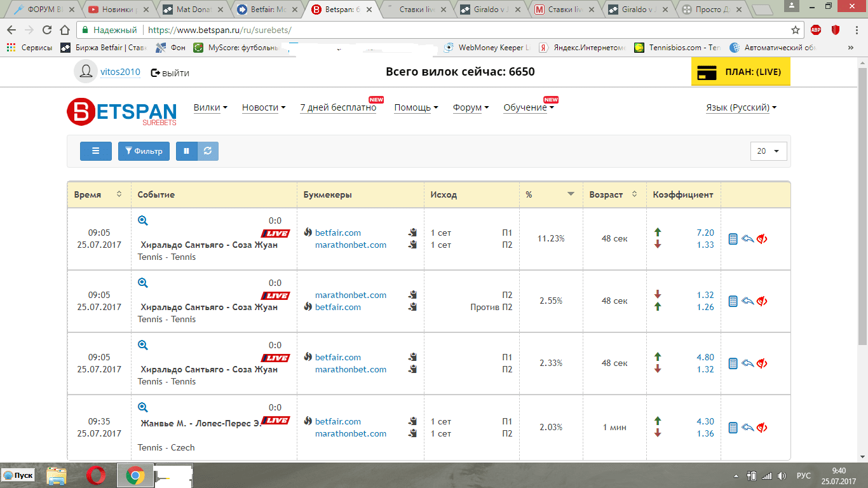Sort table by % column
The width and height of the screenshot is (868, 488).
click(571, 194)
